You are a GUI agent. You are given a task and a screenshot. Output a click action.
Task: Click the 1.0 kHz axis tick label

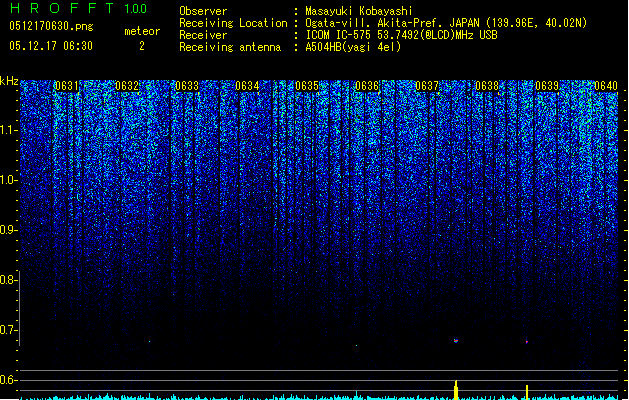pos(8,180)
